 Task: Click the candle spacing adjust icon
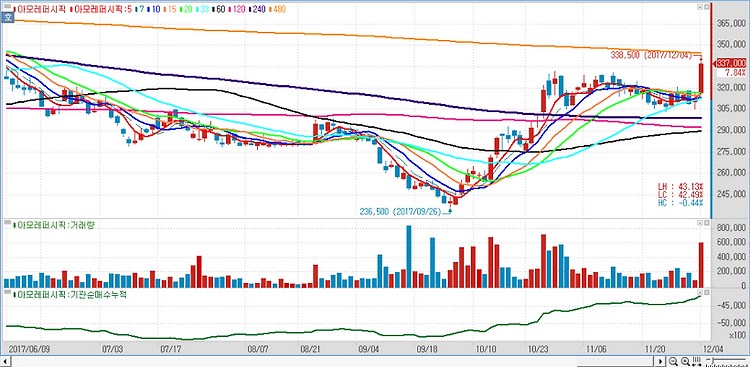697,361
